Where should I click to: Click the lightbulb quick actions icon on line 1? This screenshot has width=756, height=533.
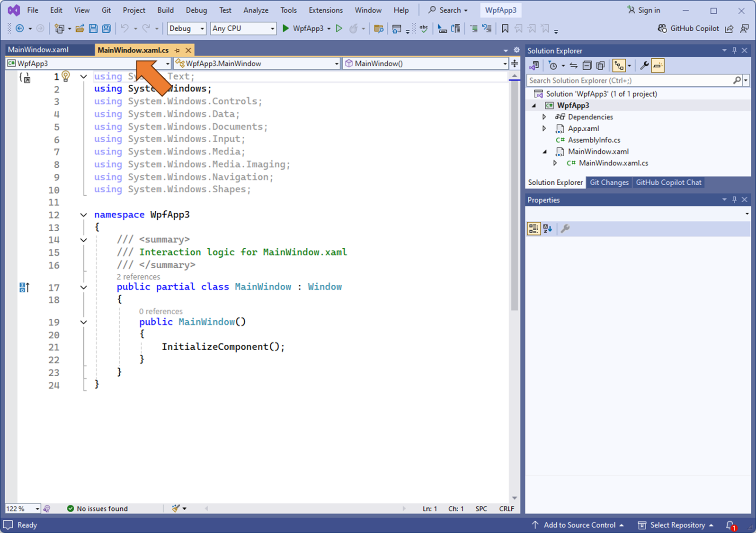coord(66,76)
